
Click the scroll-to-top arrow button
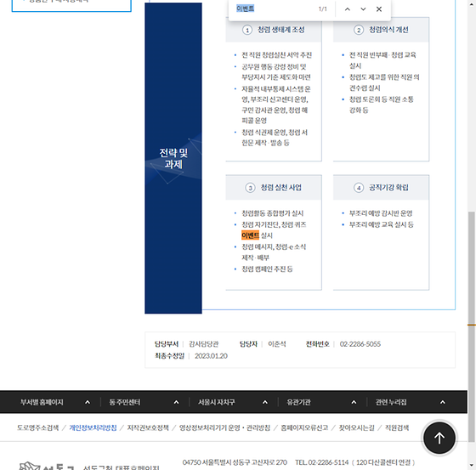[439, 438]
